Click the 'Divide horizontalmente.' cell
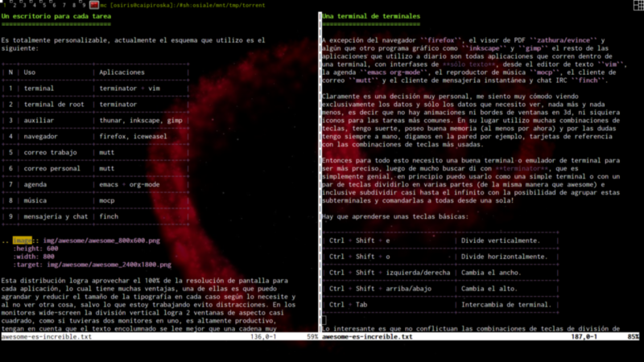 505,257
